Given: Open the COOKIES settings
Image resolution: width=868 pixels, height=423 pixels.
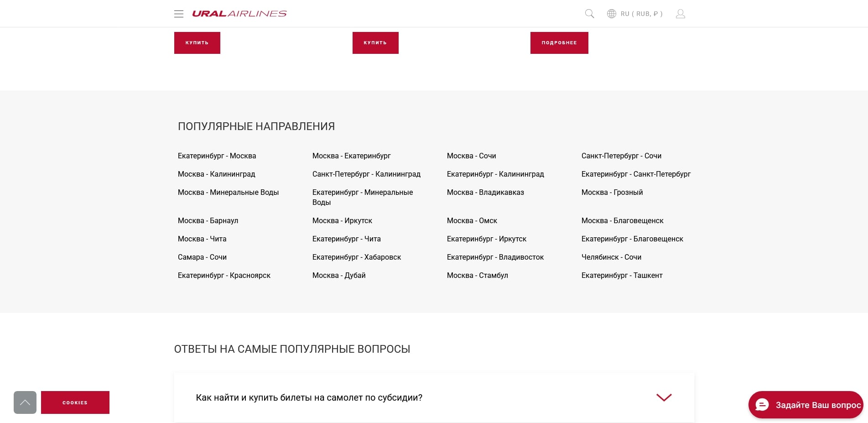Looking at the screenshot, I should pos(75,402).
